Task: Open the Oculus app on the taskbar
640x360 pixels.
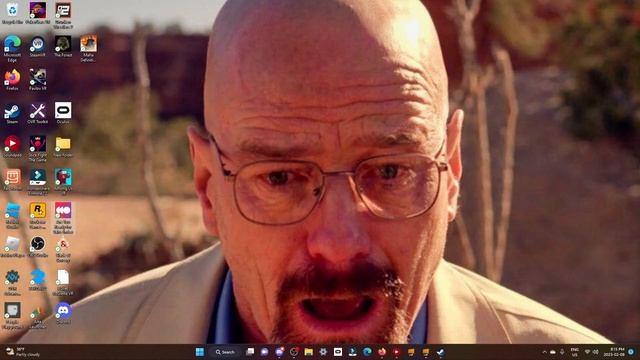Action: tap(338, 352)
